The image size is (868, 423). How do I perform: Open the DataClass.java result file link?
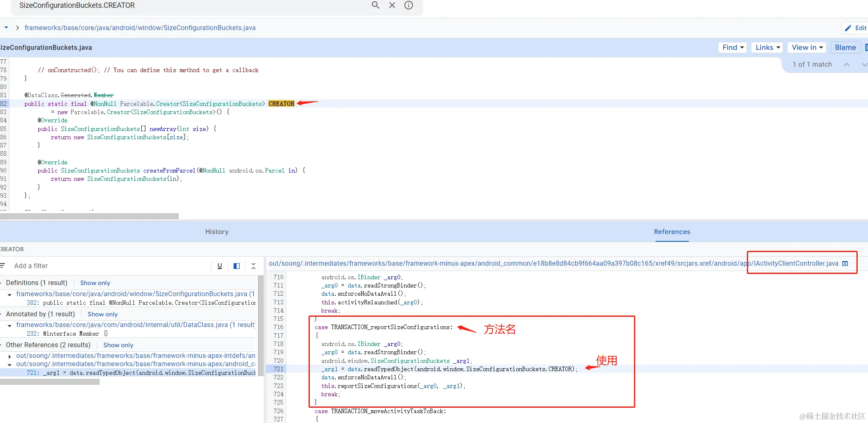tap(136, 325)
